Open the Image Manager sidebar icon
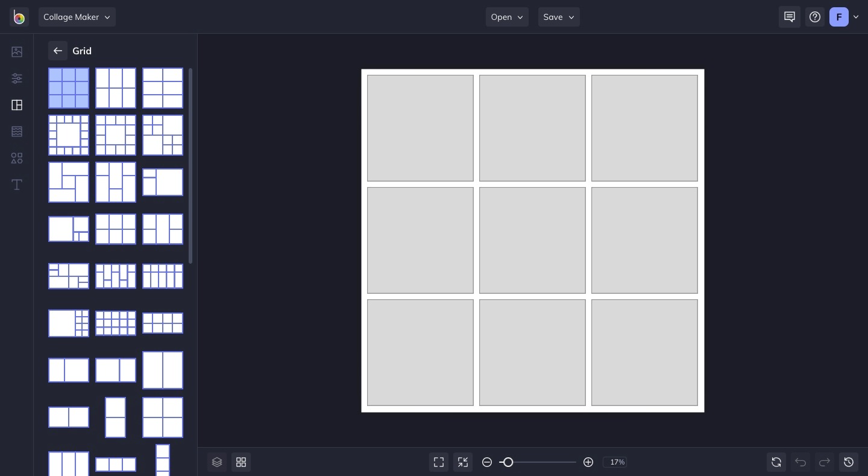This screenshot has width=868, height=476. [x=17, y=52]
